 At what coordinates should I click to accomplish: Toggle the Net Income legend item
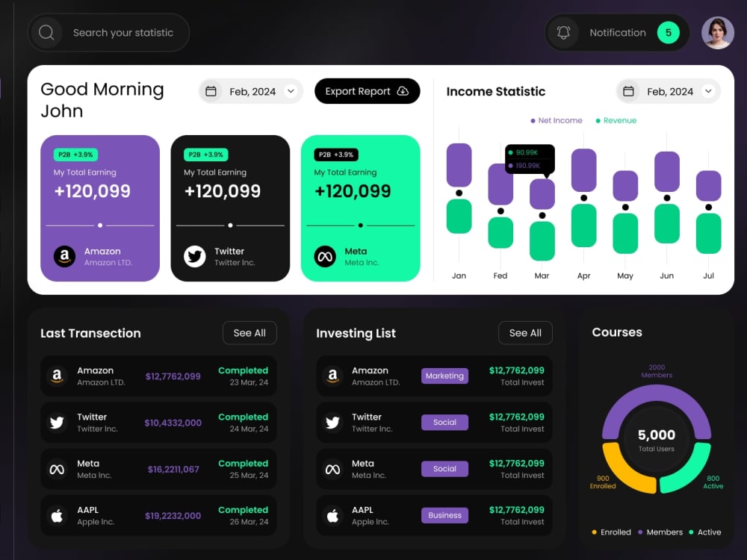557,120
